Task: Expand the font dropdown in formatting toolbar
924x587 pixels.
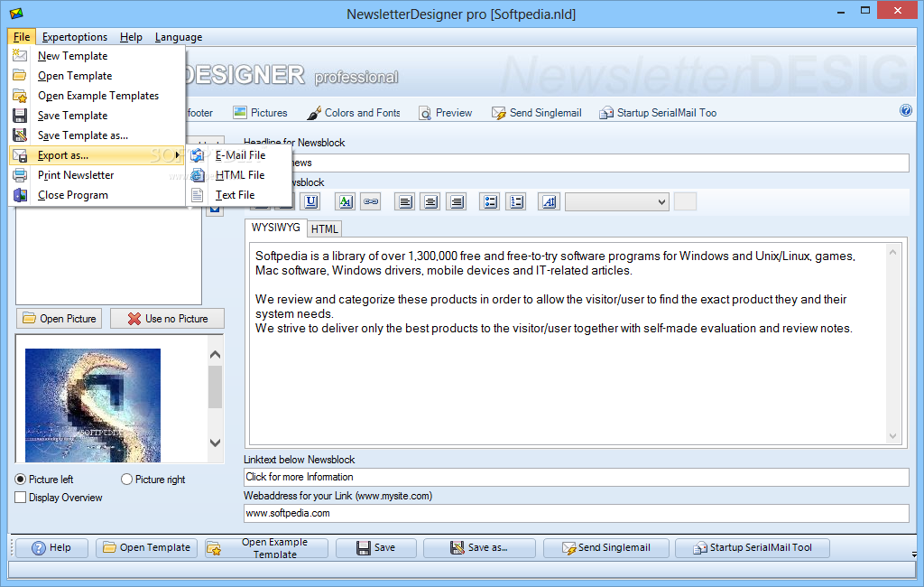Action: (661, 201)
